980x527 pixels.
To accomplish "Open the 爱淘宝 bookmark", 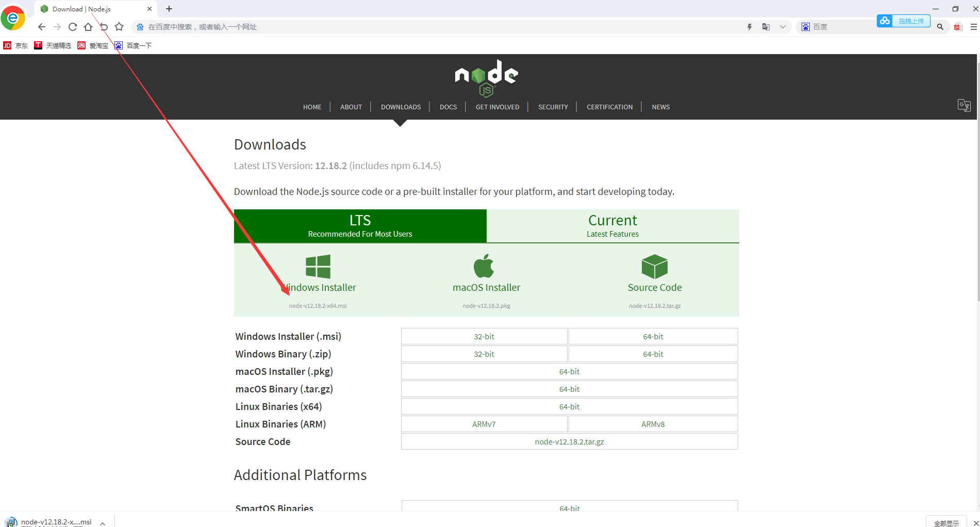I will (x=93, y=45).
